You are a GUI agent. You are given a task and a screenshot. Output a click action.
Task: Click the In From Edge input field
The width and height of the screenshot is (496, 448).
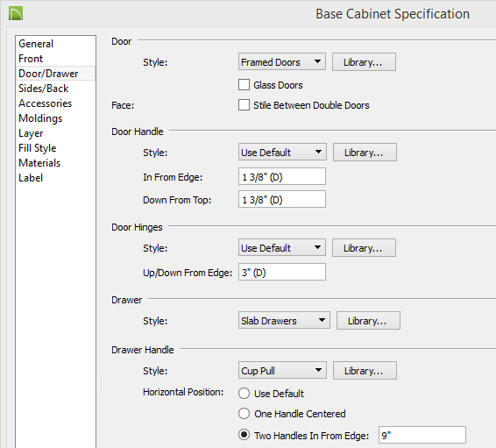pos(282,176)
